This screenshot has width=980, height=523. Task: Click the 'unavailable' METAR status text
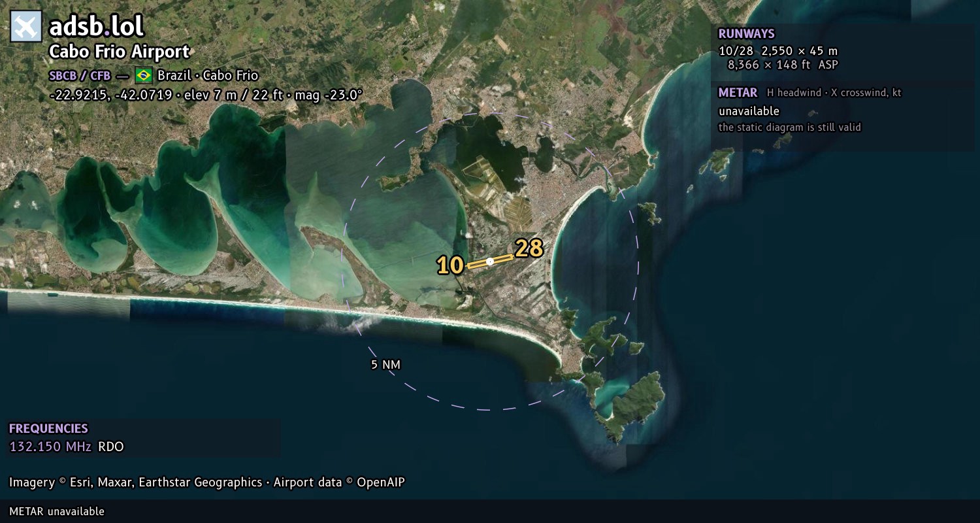tap(749, 111)
